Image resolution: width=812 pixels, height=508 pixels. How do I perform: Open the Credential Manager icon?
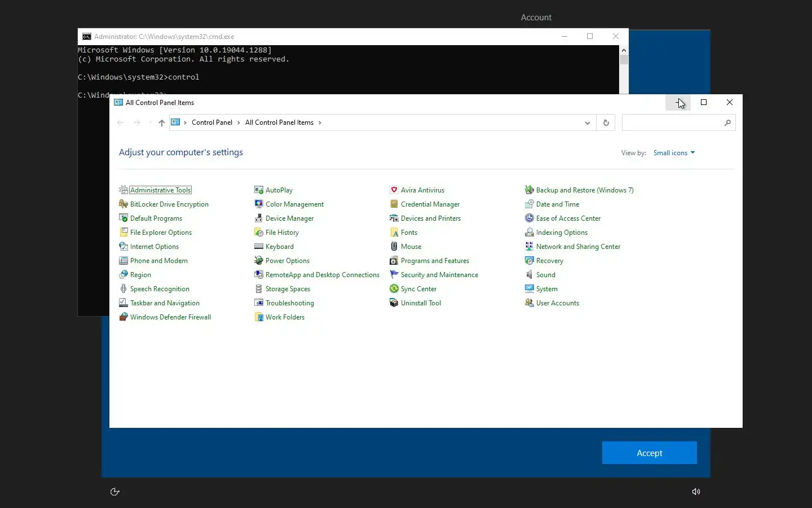394,204
